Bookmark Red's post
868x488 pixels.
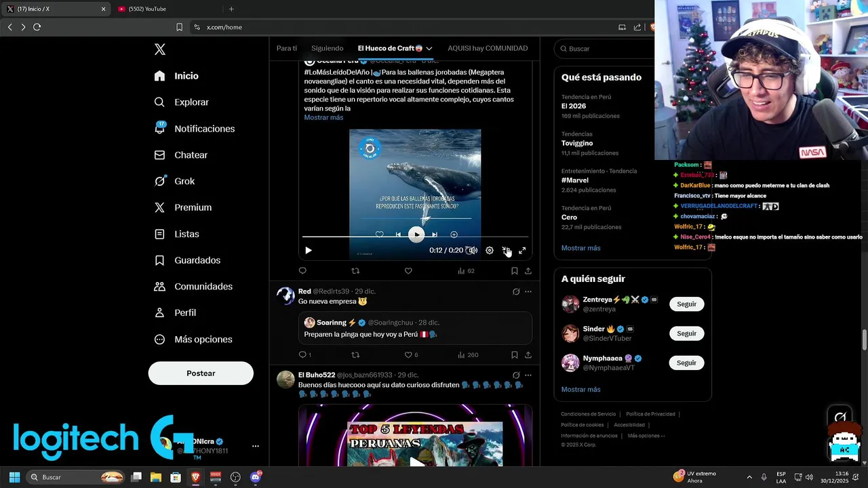pos(515,355)
